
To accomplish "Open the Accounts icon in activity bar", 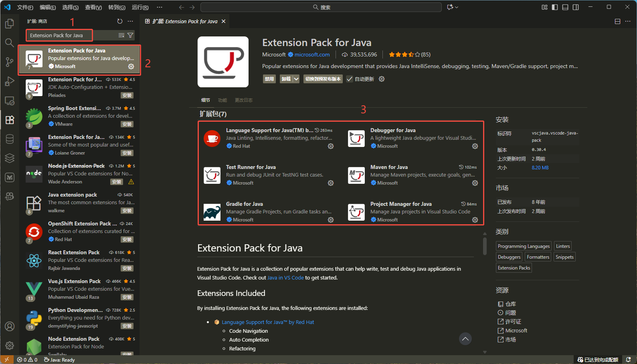I will pos(10,326).
